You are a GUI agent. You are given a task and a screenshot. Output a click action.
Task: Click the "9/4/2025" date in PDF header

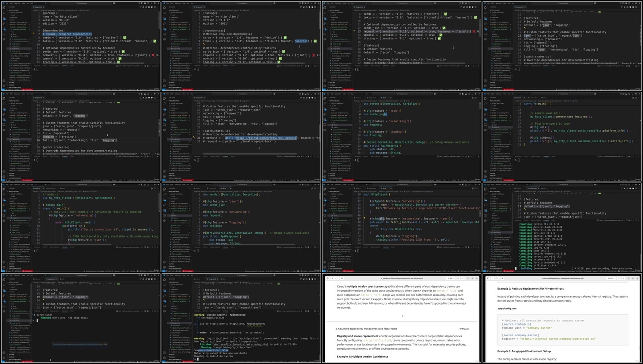464,329
